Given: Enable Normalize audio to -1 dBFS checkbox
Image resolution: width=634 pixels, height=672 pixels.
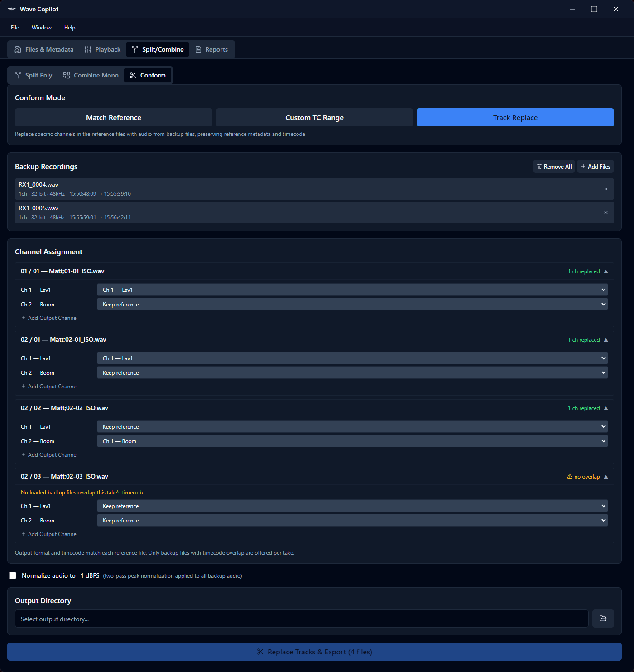Looking at the screenshot, I should [x=13, y=575].
